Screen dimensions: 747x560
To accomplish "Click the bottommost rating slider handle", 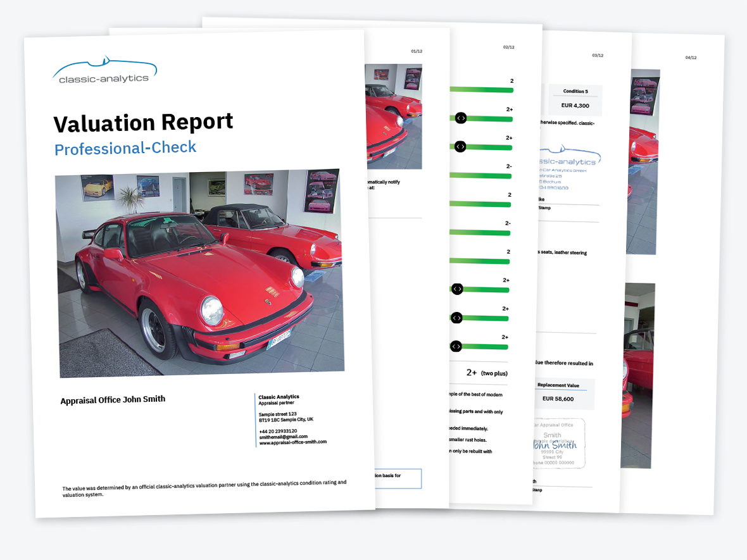I will pyautogui.click(x=456, y=346).
